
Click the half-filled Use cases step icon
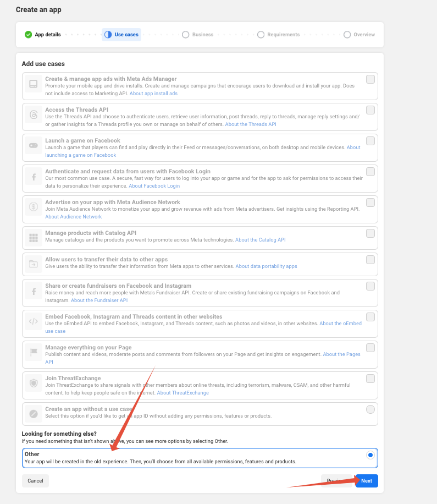pyautogui.click(x=108, y=35)
